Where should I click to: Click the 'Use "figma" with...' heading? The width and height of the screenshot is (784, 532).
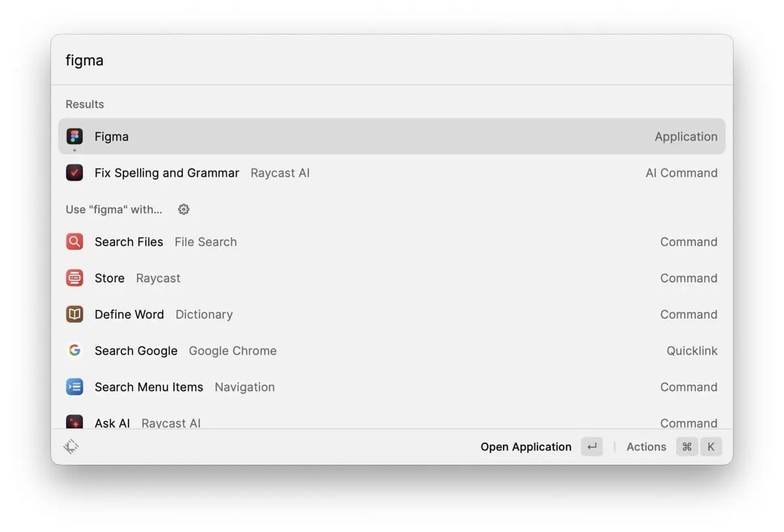(x=114, y=210)
